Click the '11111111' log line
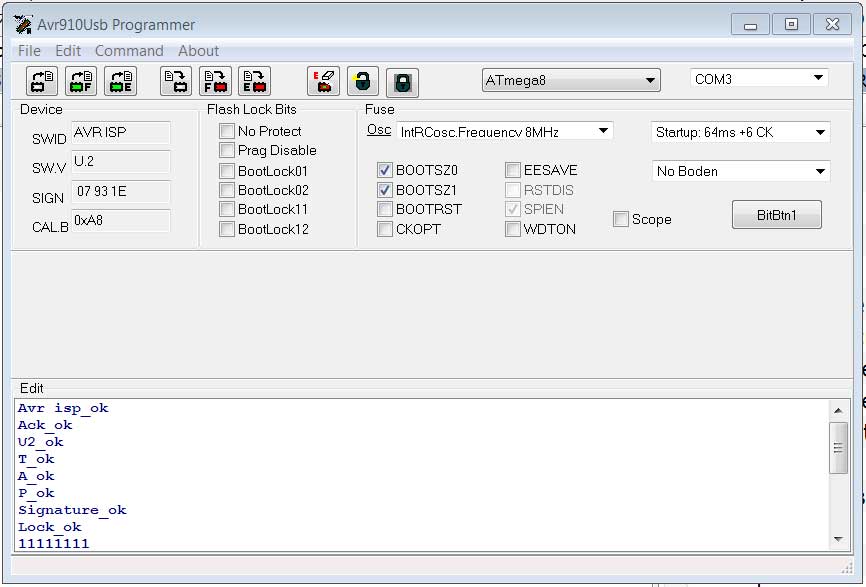Image resolution: width=866 pixels, height=587 pixels. coord(54,544)
